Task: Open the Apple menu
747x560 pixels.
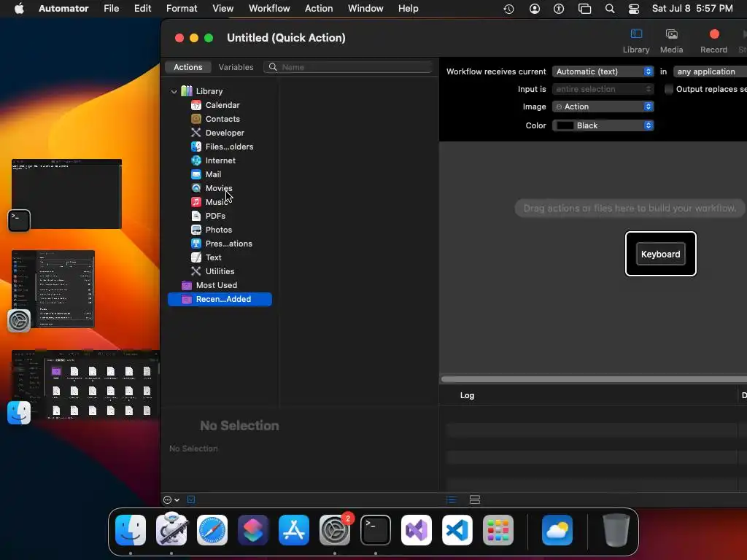Action: point(19,8)
